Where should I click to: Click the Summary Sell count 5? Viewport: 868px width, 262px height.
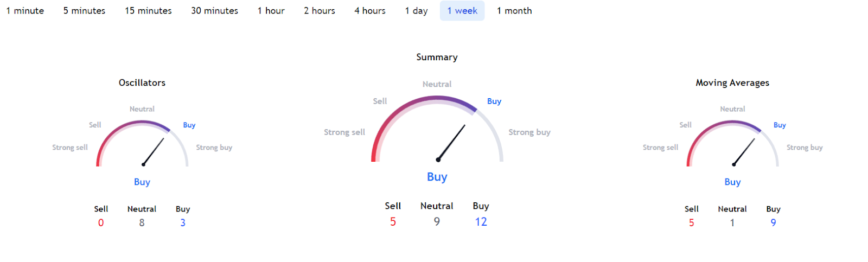coord(393,222)
